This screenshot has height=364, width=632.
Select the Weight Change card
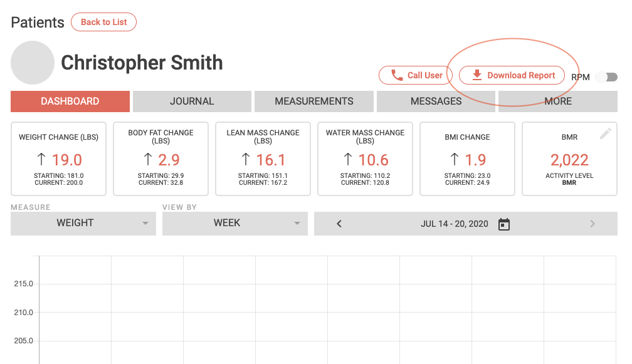pyautogui.click(x=58, y=159)
